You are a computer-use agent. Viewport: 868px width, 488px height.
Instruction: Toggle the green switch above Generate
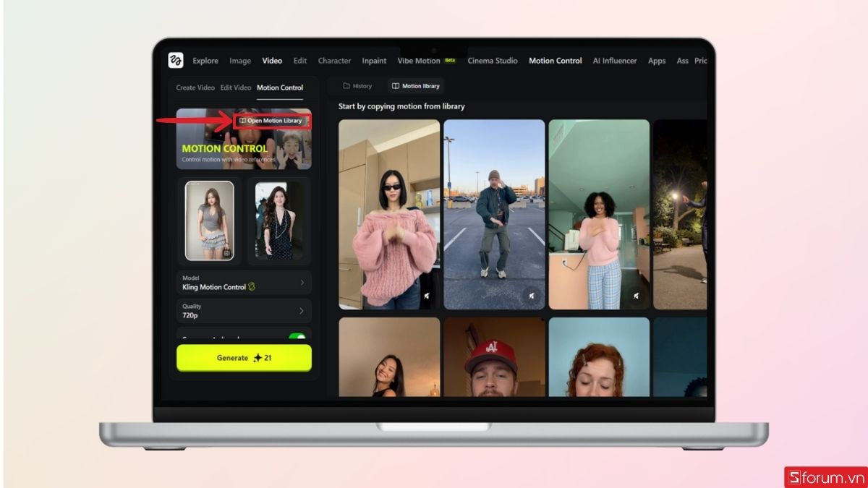point(297,337)
